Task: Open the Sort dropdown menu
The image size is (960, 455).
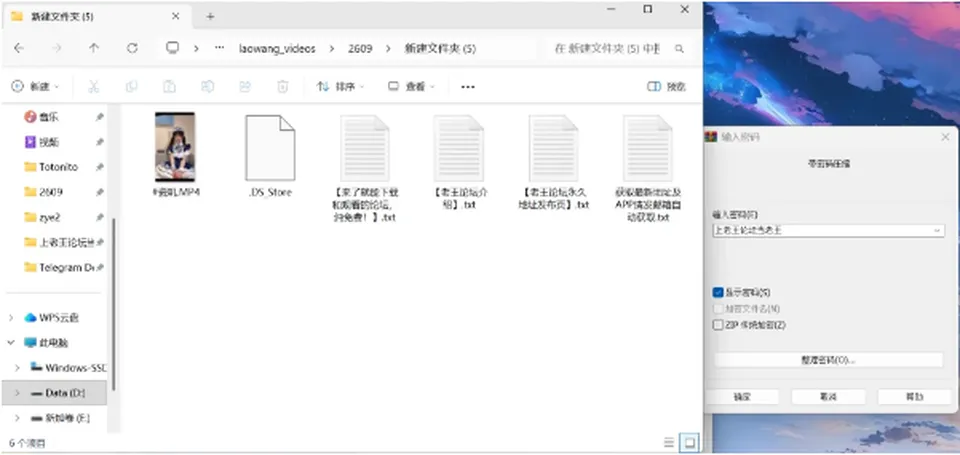Action: [x=340, y=87]
